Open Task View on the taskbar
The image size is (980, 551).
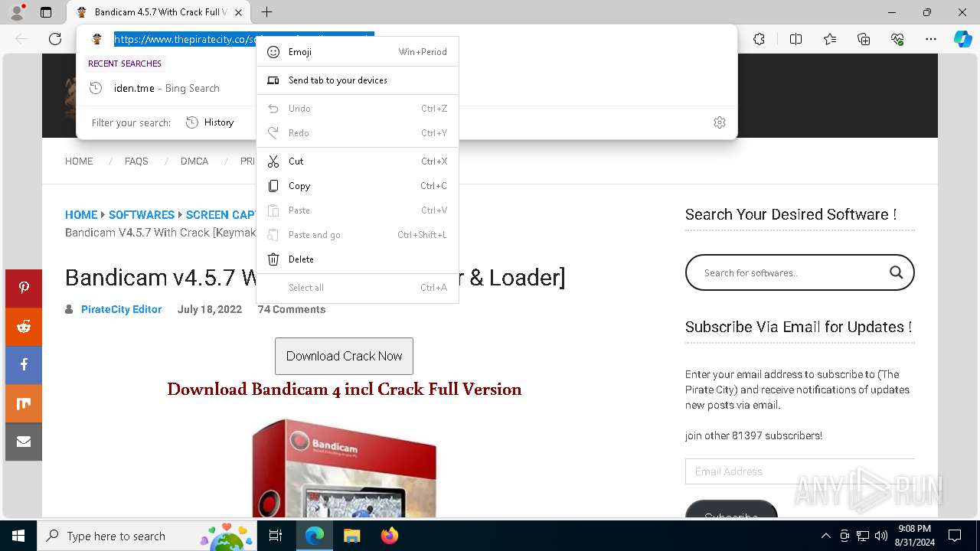[276, 536]
